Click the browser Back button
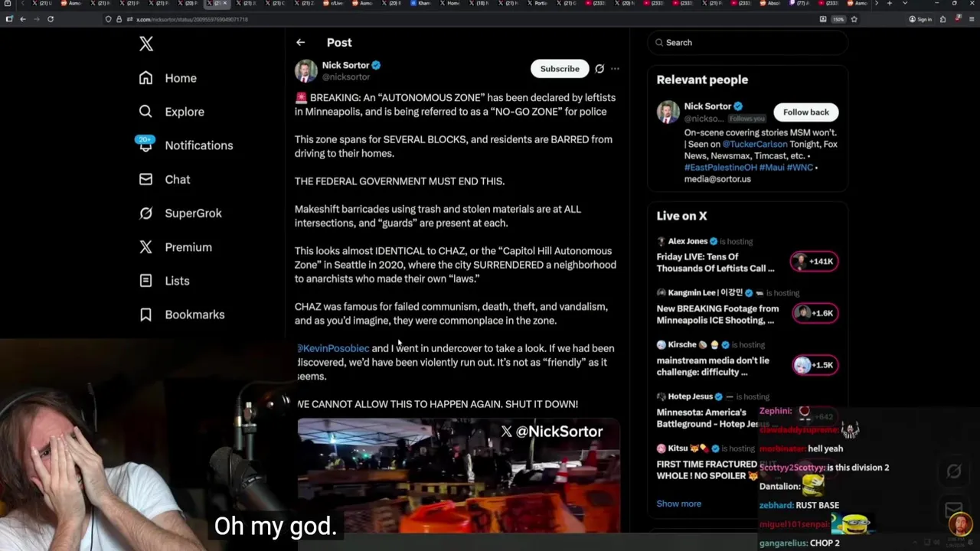The image size is (980, 551). [x=23, y=19]
